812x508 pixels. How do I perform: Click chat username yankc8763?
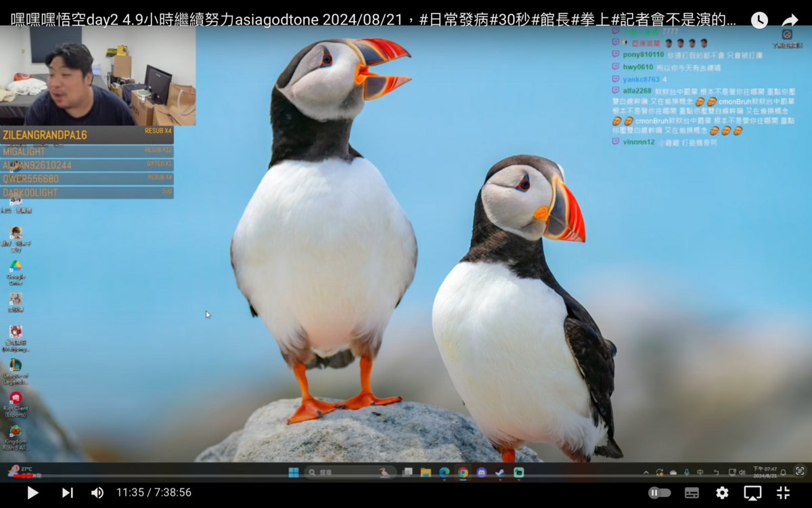(641, 79)
